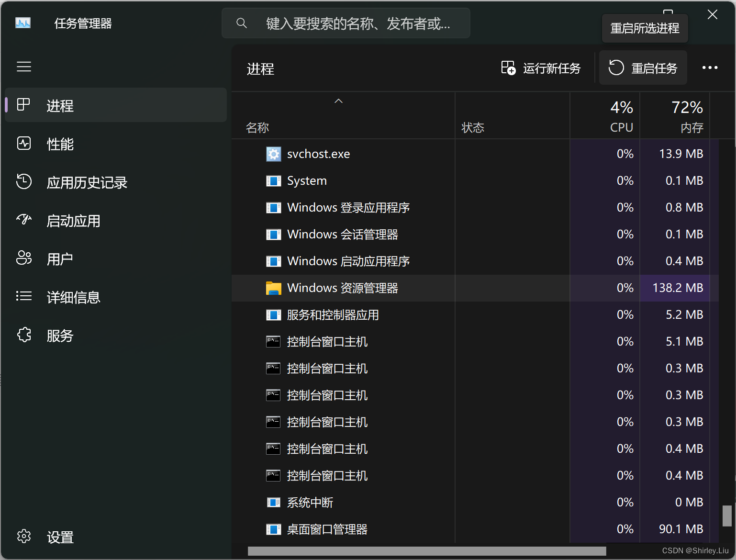Open 用户 page in sidebar

[116, 259]
